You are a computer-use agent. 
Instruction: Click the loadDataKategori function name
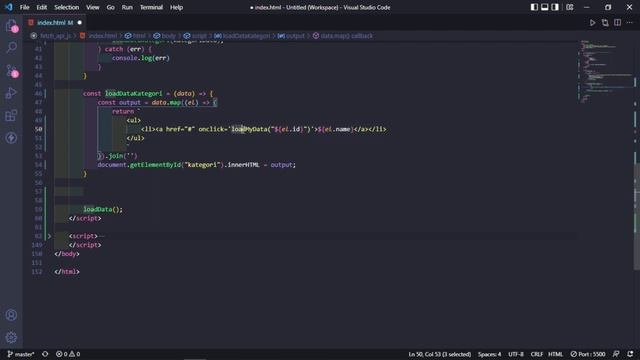coord(133,93)
